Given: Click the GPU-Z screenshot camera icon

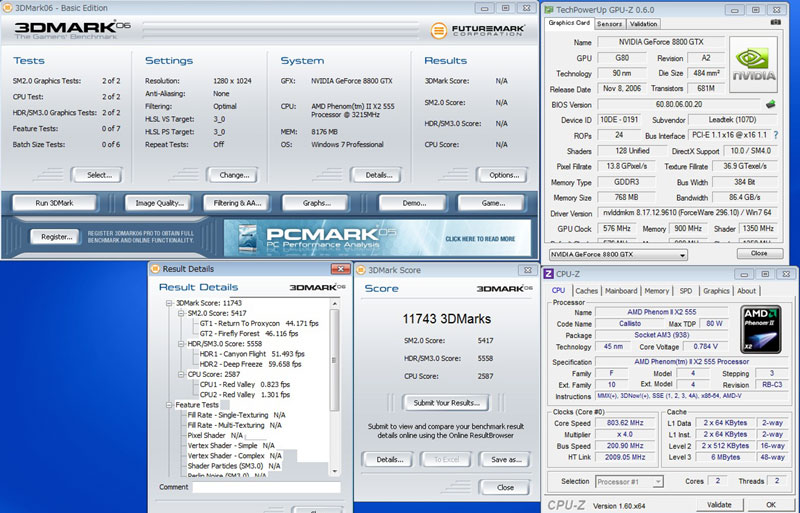Looking at the screenshot, I should (x=776, y=23).
